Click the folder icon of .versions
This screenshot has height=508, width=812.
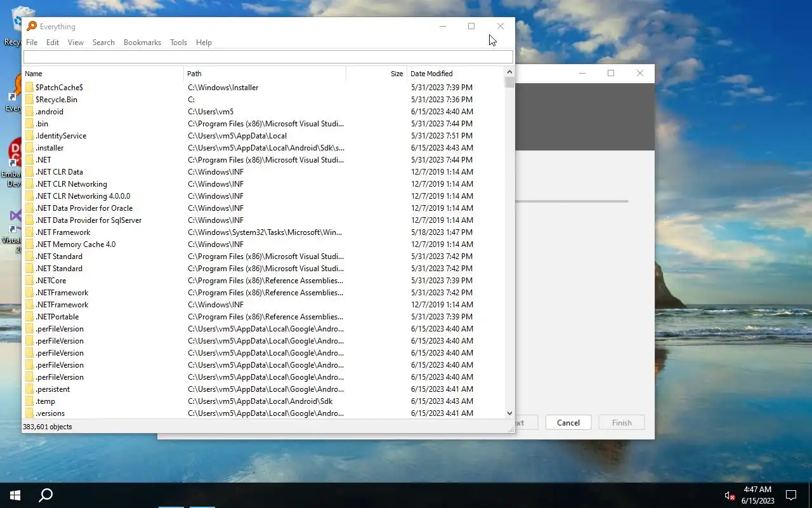(x=29, y=413)
